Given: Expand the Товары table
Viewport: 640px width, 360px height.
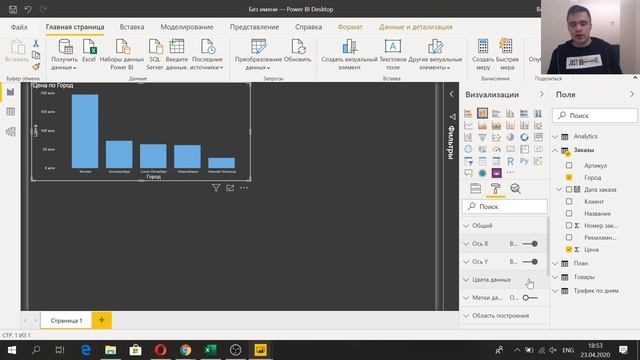Looking at the screenshot, I should 555,277.
